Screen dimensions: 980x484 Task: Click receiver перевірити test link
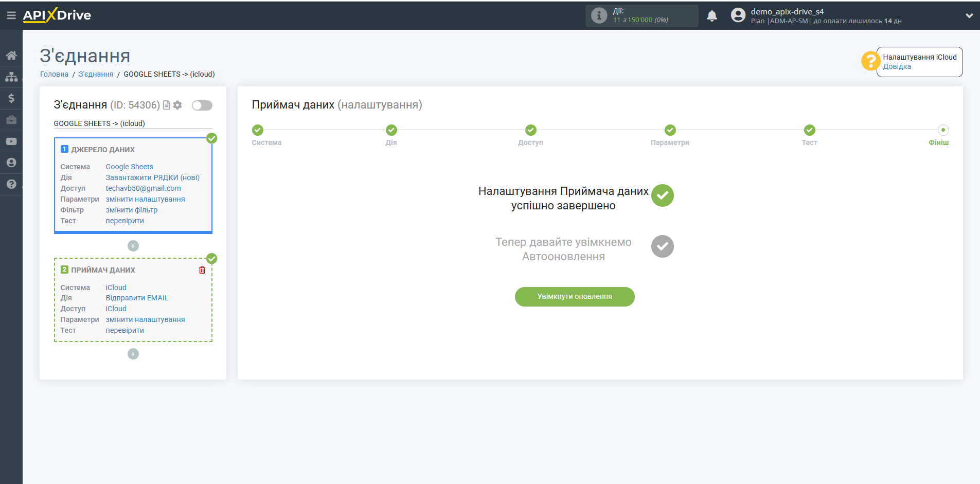coord(125,330)
